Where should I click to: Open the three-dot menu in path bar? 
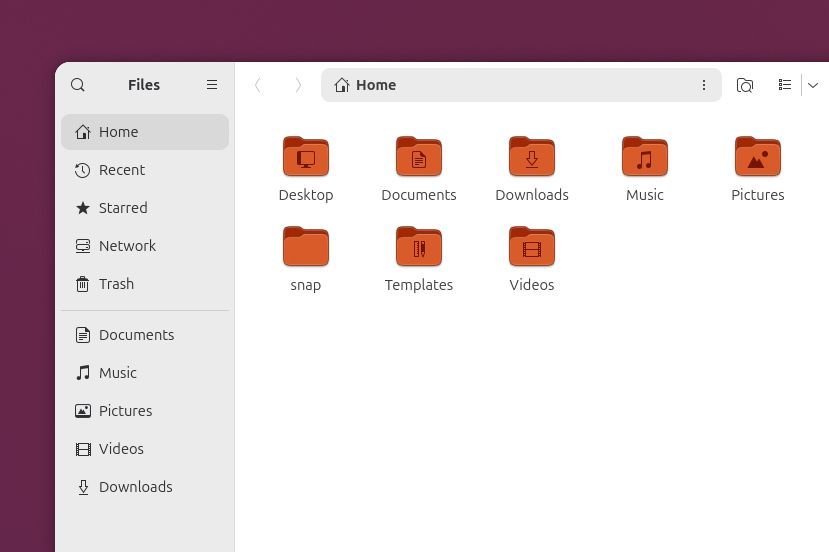704,85
